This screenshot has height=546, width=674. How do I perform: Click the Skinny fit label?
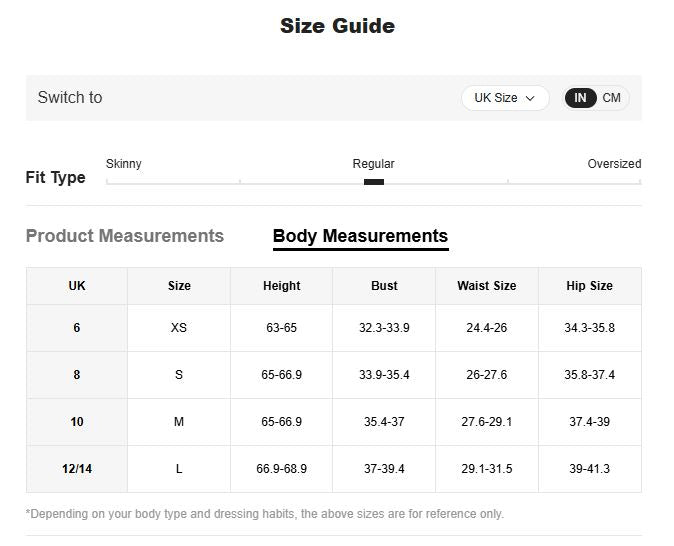click(x=124, y=164)
